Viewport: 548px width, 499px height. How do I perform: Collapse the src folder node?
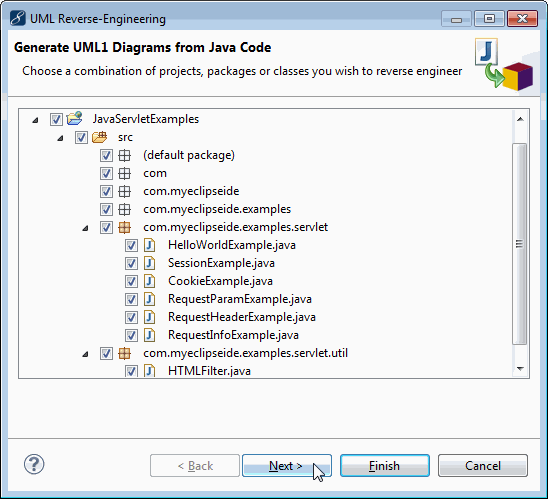point(60,138)
